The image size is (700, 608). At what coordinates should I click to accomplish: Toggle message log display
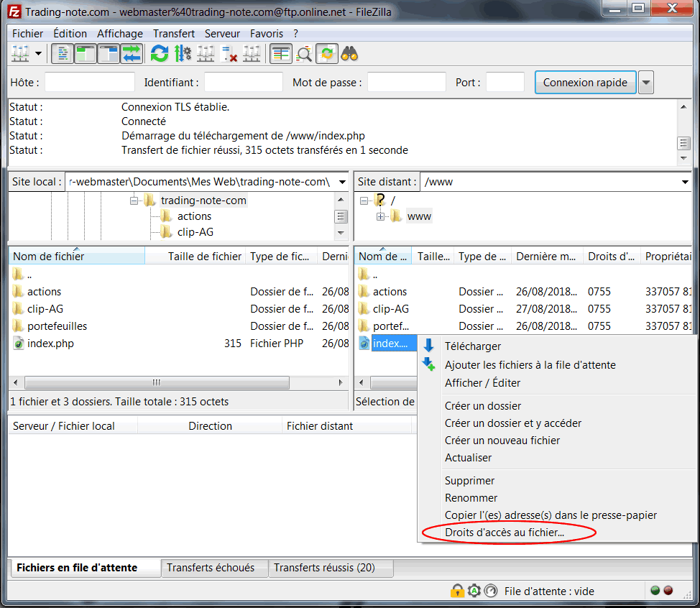tap(63, 54)
